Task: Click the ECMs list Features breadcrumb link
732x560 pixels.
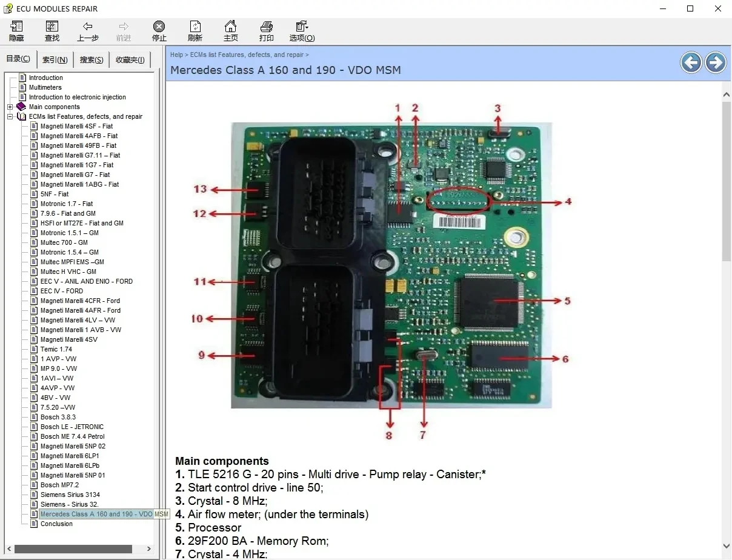Action: click(247, 55)
